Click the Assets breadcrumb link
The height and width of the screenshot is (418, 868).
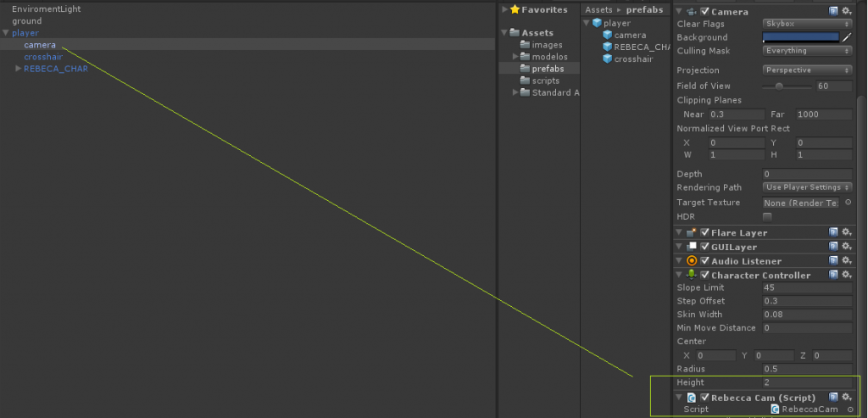(x=598, y=10)
